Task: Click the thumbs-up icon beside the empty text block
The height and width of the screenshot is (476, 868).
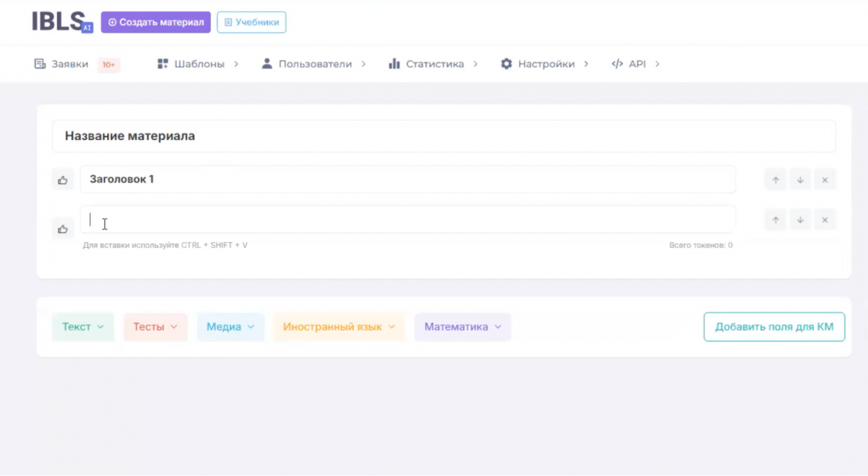Action: pyautogui.click(x=62, y=228)
